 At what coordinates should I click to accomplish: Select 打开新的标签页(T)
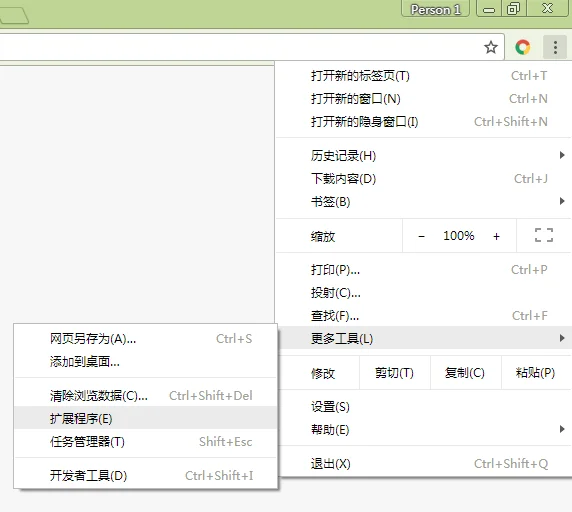423,76
